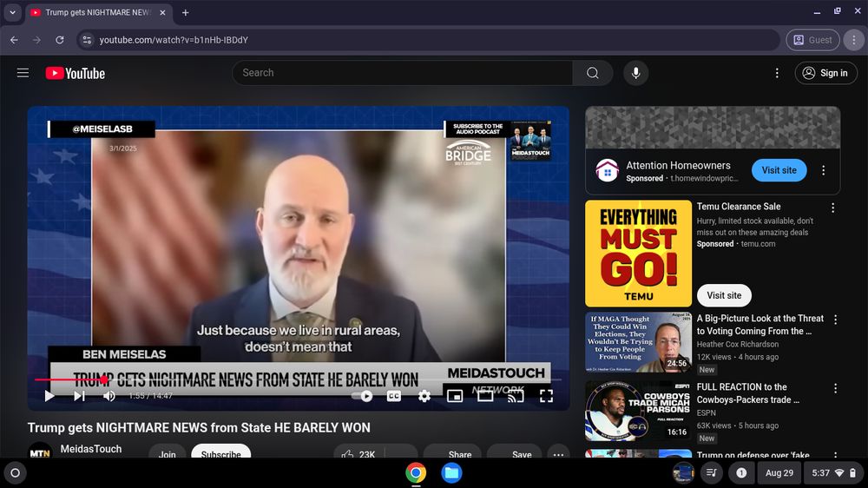
Task: Open the Files app in the shelf
Action: [451, 473]
